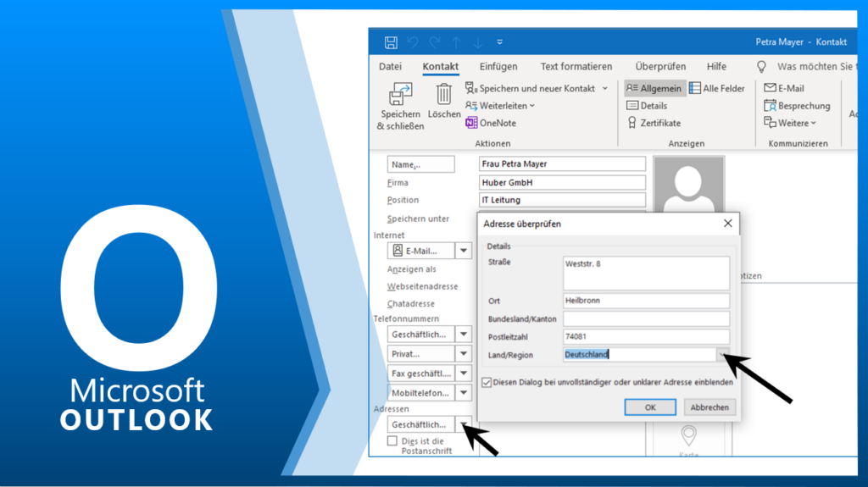Click the lightbulb Tell Me icon
The width and height of the screenshot is (868, 487).
762,66
